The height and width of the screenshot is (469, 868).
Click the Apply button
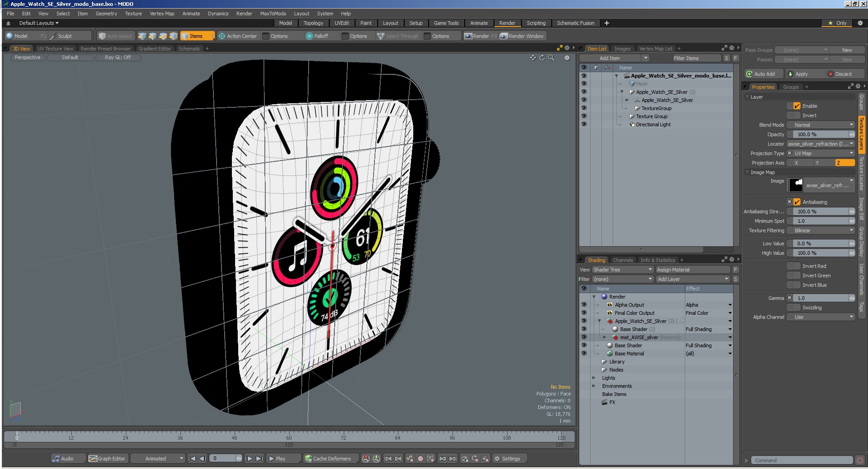[805, 74]
